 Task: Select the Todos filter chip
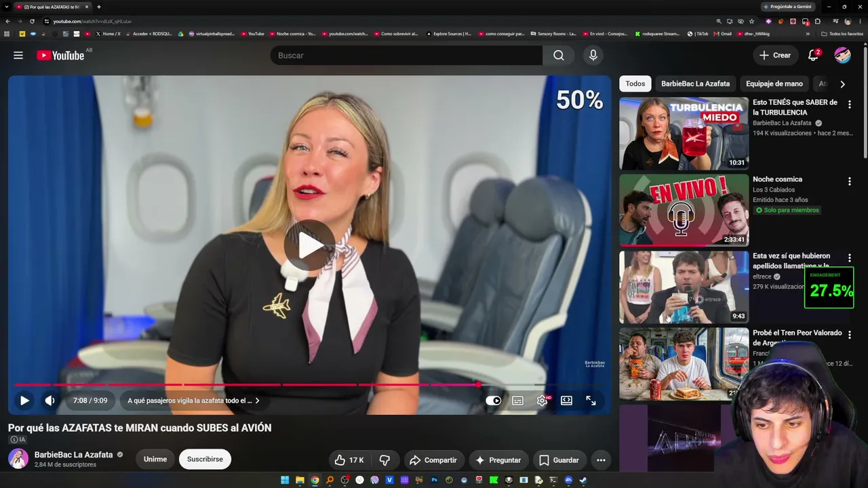635,84
